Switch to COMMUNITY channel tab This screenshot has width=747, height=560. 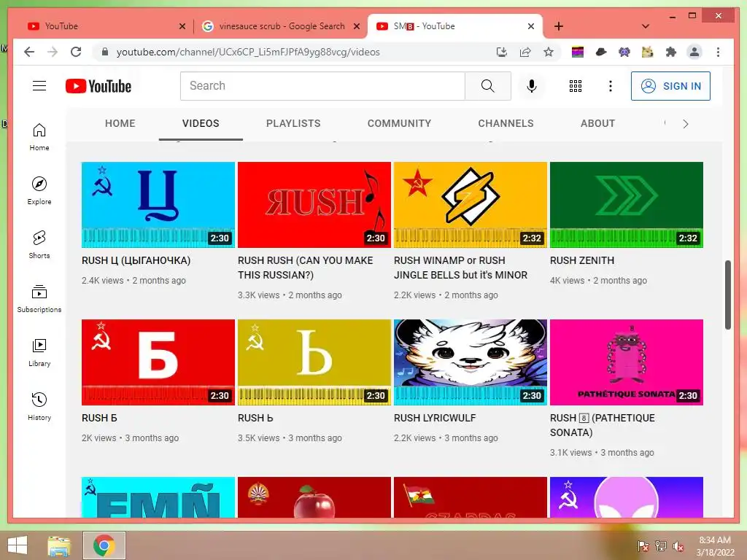click(399, 123)
